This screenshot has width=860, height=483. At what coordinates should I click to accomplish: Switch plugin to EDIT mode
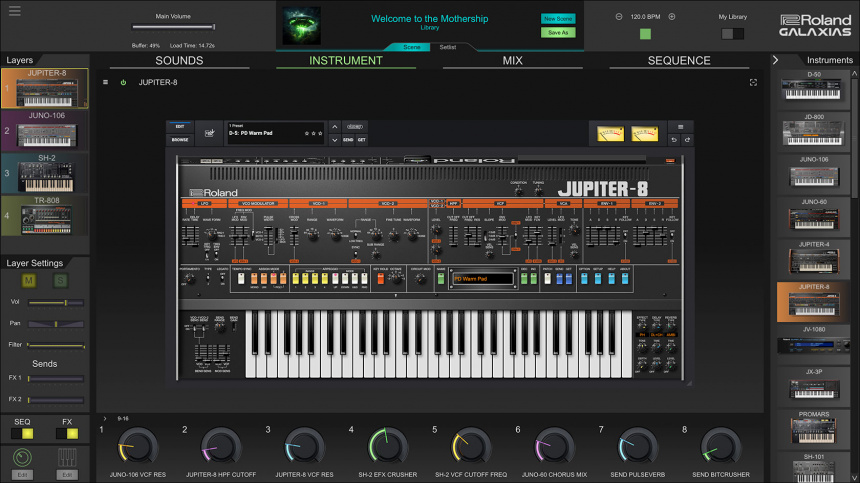[x=180, y=127]
